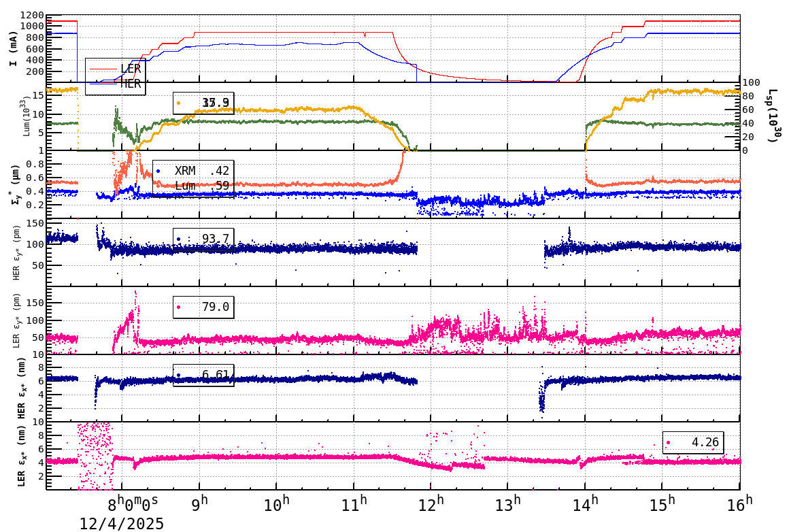Image resolution: width=789 pixels, height=532 pixels.
Task: Click the date label 12/4/2025
Action: pyautogui.click(x=121, y=524)
